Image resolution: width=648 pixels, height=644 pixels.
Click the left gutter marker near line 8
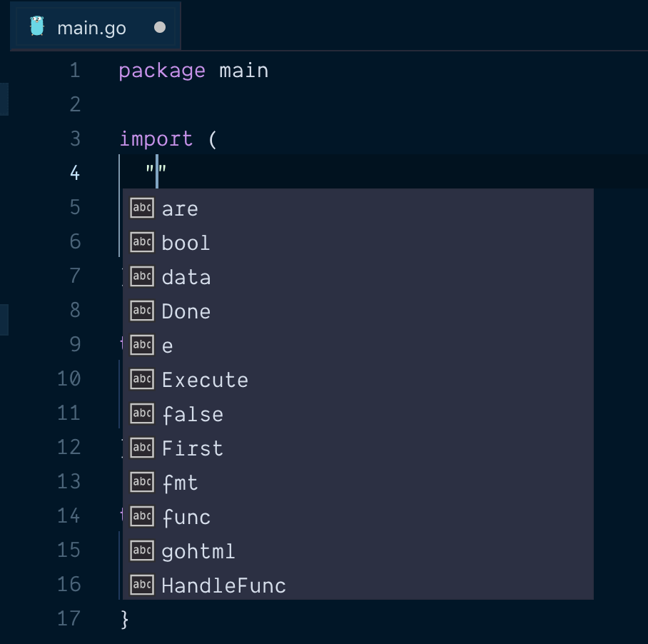coord(4,321)
